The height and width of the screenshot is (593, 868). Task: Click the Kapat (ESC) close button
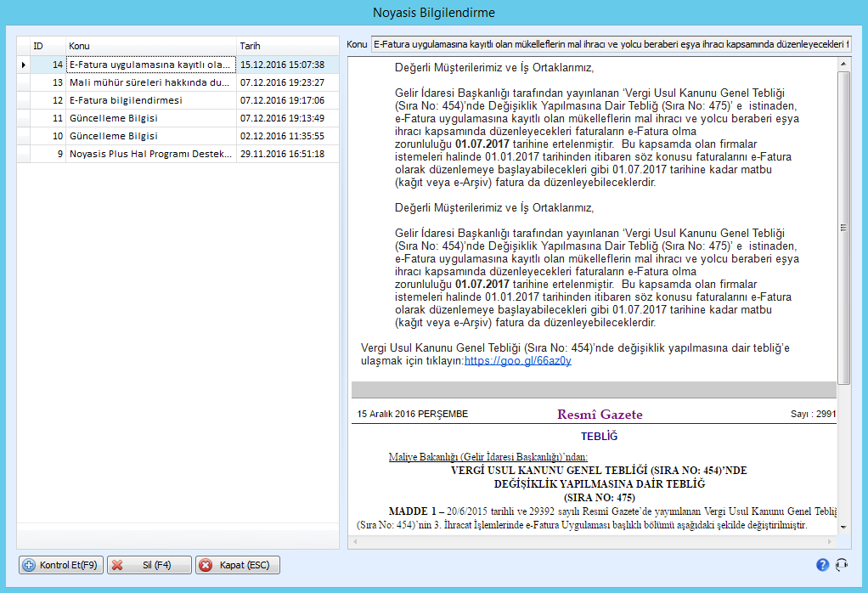coord(238,565)
